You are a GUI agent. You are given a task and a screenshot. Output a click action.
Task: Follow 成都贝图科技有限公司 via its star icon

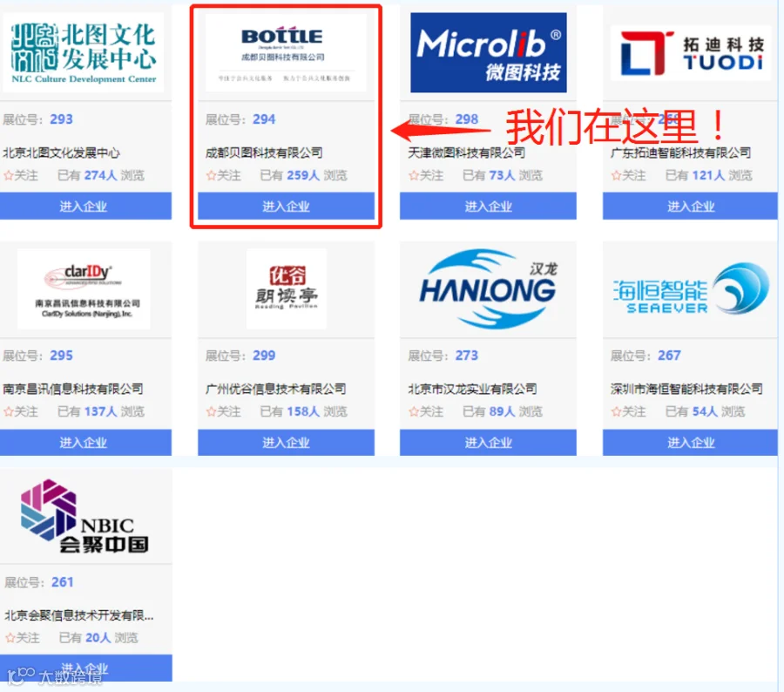pyautogui.click(x=211, y=176)
